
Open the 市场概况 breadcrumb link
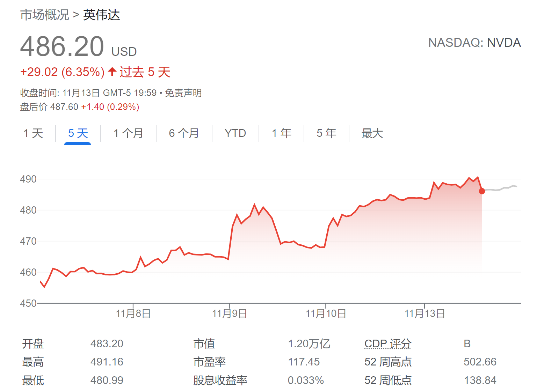45,15
